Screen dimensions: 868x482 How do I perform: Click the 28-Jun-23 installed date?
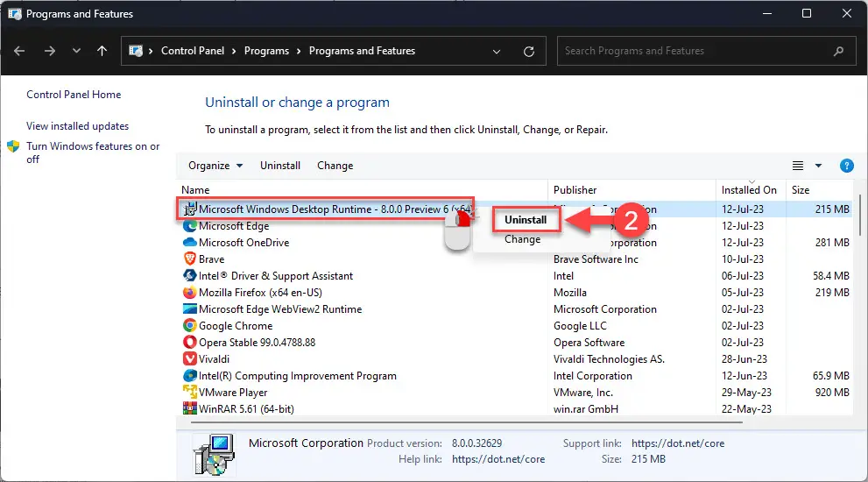pyautogui.click(x=743, y=359)
